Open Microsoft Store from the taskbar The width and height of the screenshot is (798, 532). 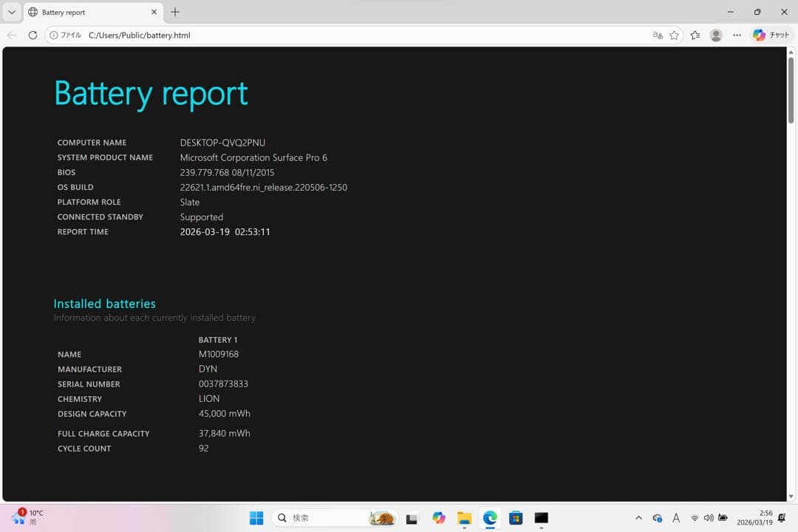pos(516,518)
